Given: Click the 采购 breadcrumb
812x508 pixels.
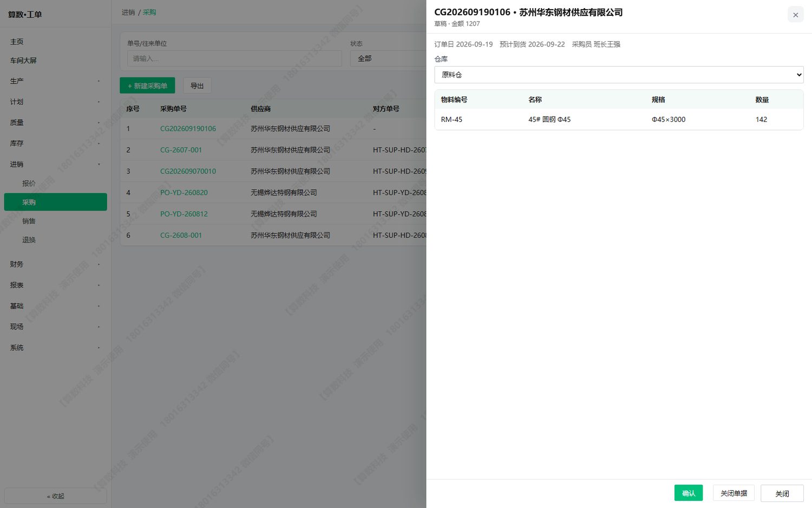Looking at the screenshot, I should point(149,12).
